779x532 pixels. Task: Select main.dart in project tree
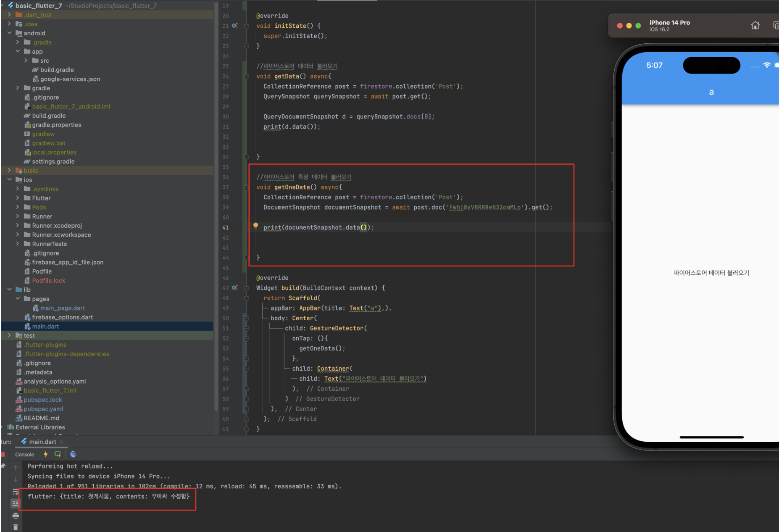45,327
